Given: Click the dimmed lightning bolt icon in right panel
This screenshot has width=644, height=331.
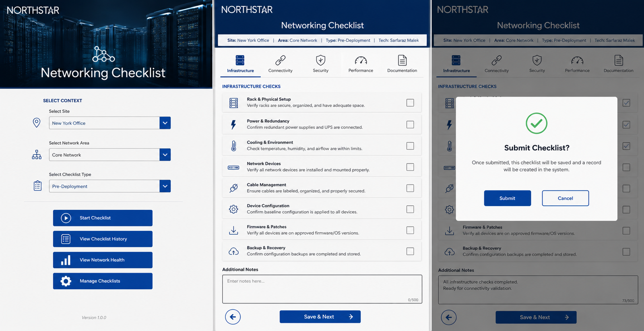Looking at the screenshot, I should [450, 125].
